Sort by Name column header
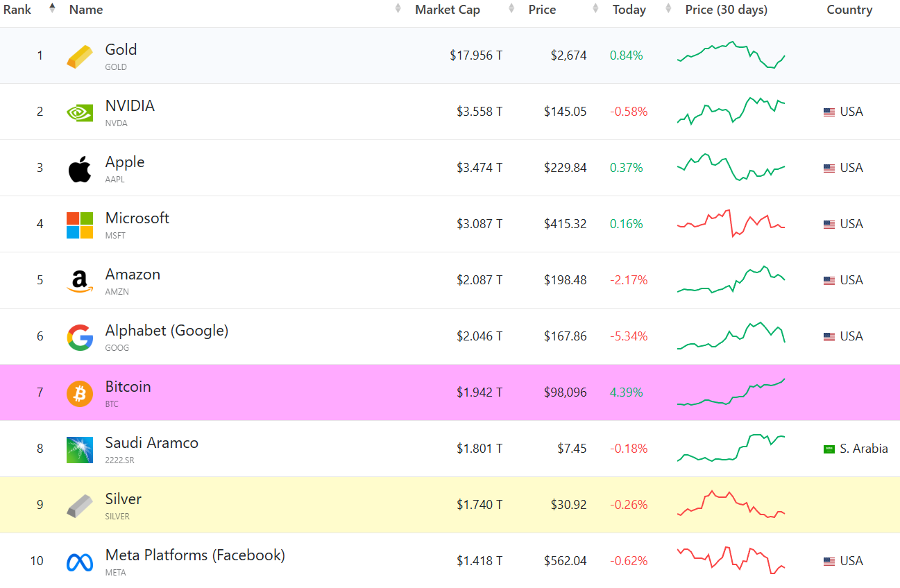The width and height of the screenshot is (900, 588). click(86, 10)
